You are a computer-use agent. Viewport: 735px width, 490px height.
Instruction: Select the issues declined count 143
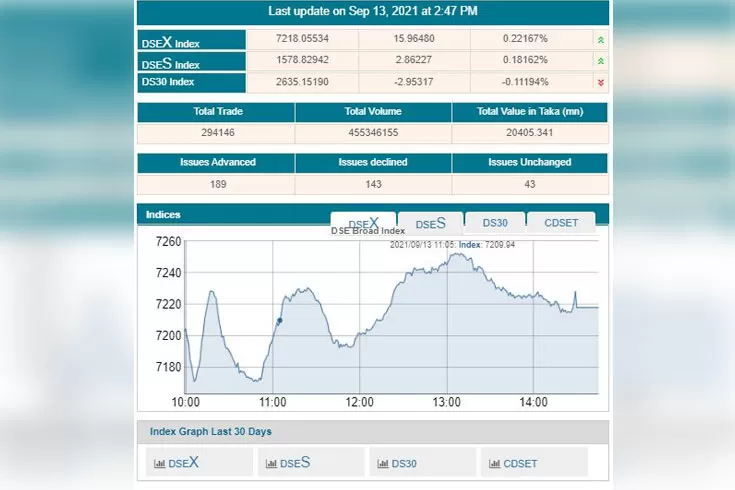(x=373, y=184)
